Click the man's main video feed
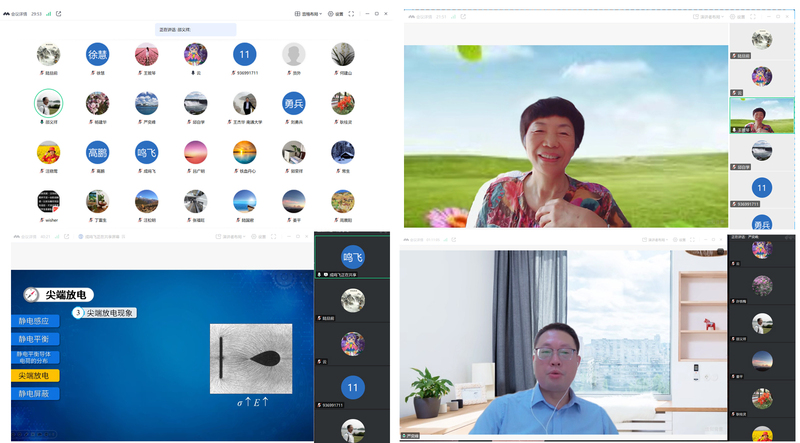 click(563, 343)
